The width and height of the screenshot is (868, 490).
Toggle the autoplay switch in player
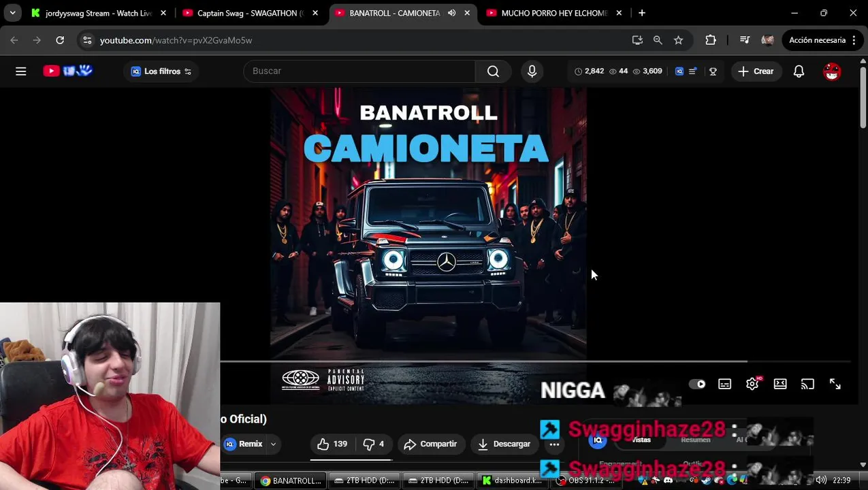tap(697, 385)
